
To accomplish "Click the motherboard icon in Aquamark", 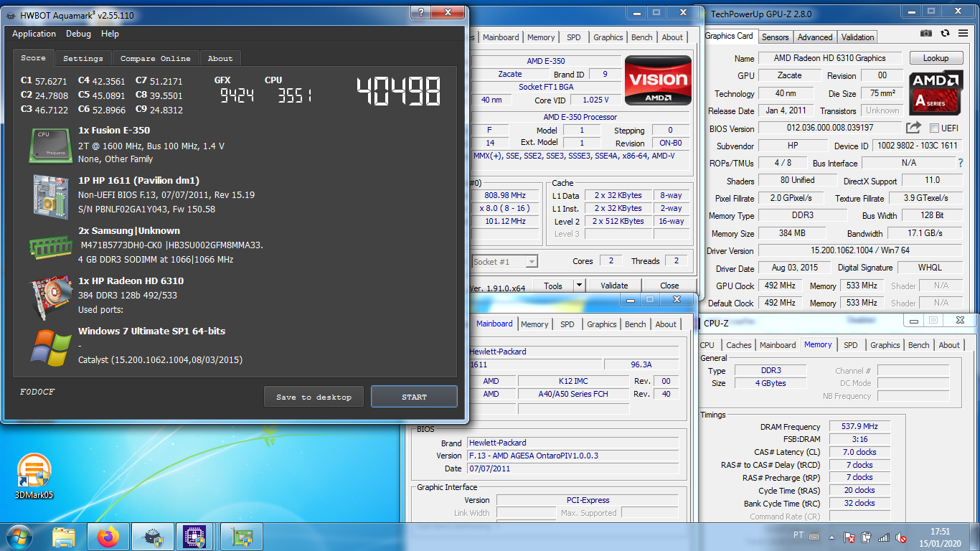I will pos(50,195).
